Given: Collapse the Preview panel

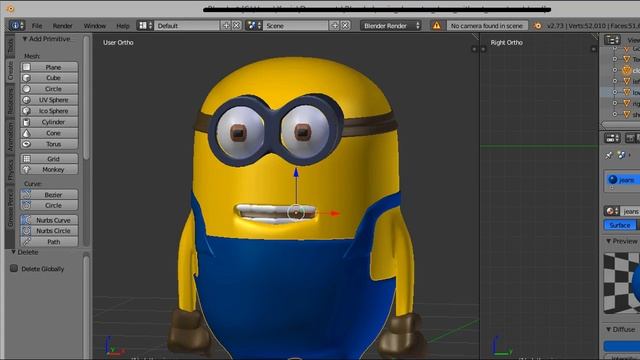Looking at the screenshot, I should (x=608, y=241).
